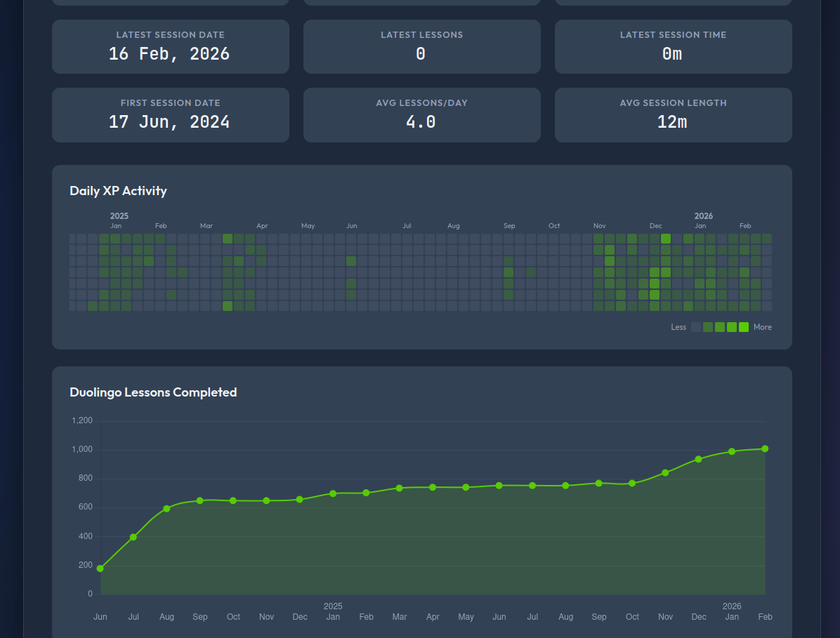
Task: Select the First Session Date card
Action: 170,114
